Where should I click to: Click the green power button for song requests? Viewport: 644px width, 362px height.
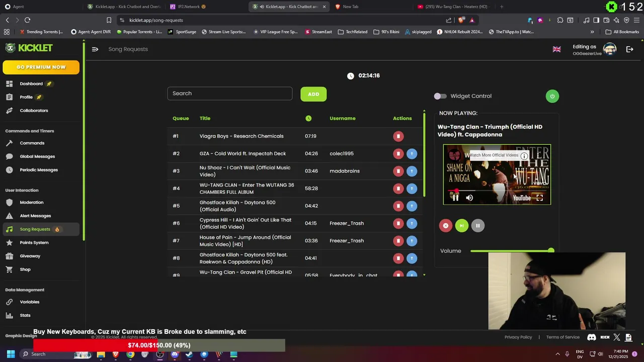point(552,96)
